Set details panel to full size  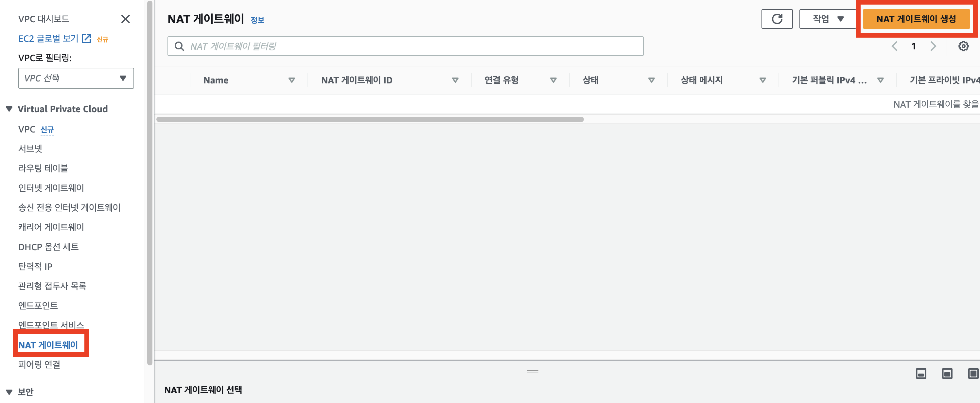(973, 373)
